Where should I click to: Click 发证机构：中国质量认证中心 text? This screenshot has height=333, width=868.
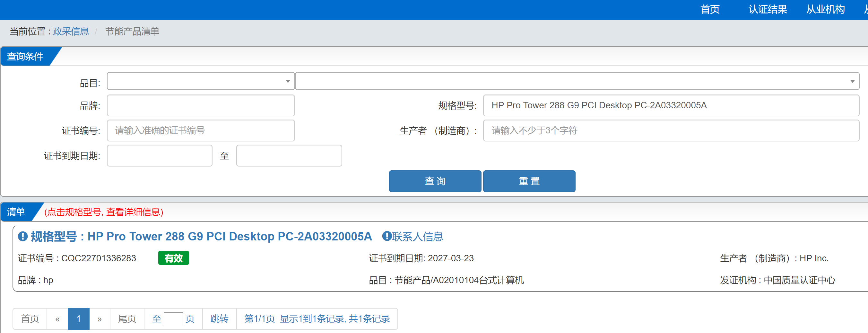coord(778,280)
